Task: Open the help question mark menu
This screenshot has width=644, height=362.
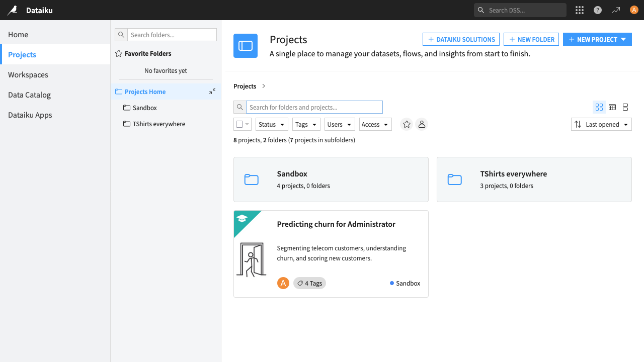Action: coord(598,10)
